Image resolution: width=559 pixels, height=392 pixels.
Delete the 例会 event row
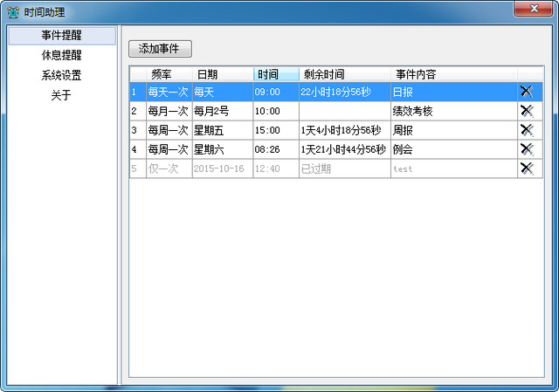tap(527, 149)
